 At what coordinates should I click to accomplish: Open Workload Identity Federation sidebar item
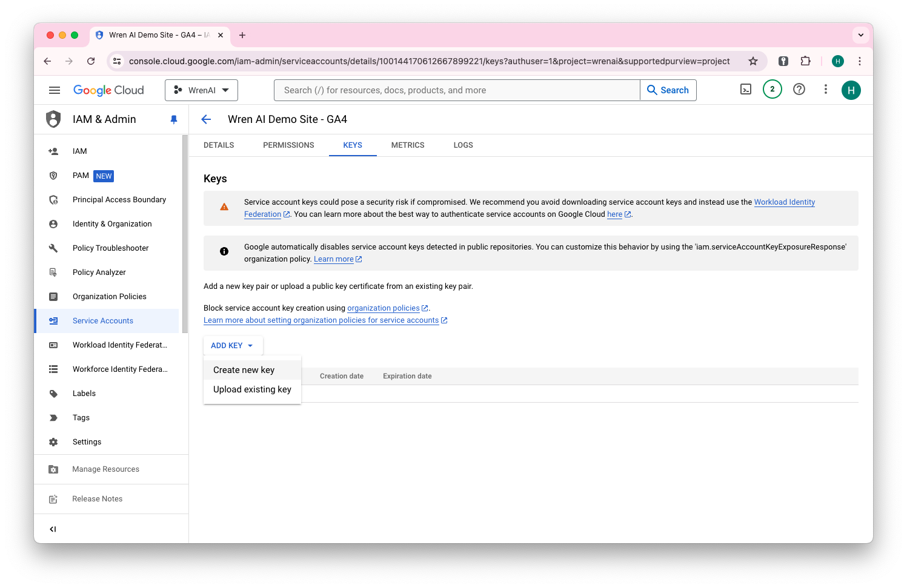[x=107, y=345]
